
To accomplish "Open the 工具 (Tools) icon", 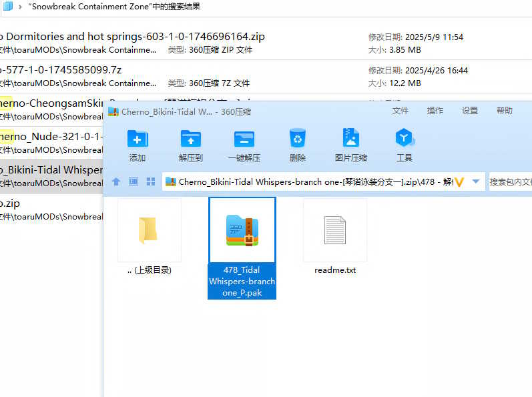I will point(405,139).
